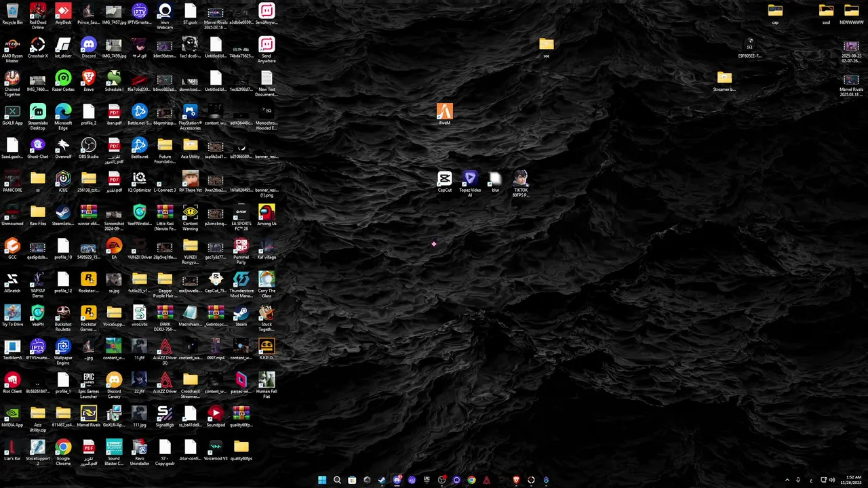Viewport: 868px width, 488px height.
Task: Open Google Chrome desktop shortcut
Action: click(63, 453)
